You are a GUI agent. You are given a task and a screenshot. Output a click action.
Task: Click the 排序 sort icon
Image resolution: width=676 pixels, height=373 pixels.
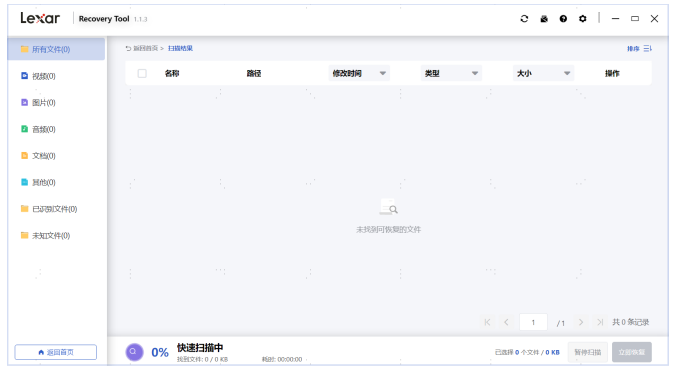[648, 49]
